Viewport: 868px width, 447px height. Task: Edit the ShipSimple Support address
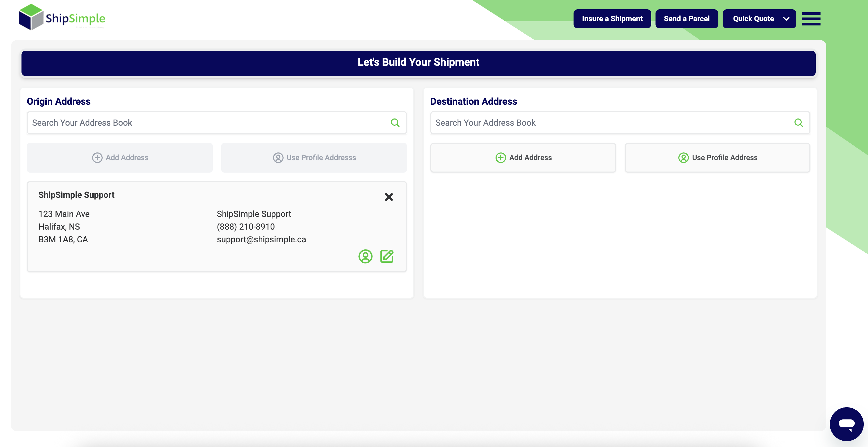(387, 256)
